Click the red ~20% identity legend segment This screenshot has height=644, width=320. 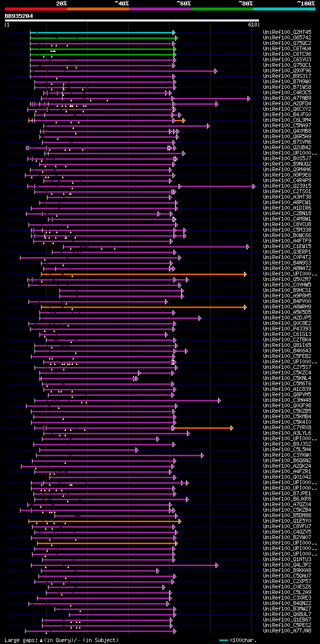point(35,8)
